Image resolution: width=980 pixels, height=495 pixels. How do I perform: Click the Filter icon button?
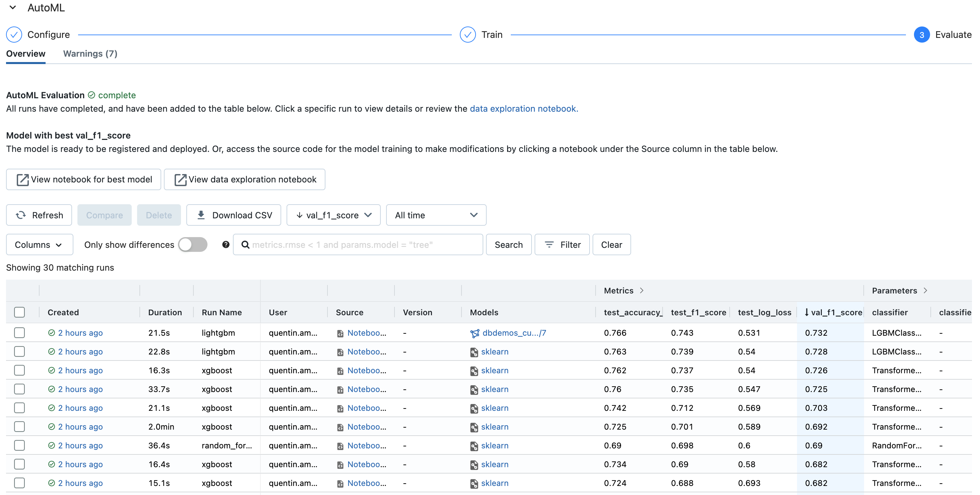click(549, 244)
